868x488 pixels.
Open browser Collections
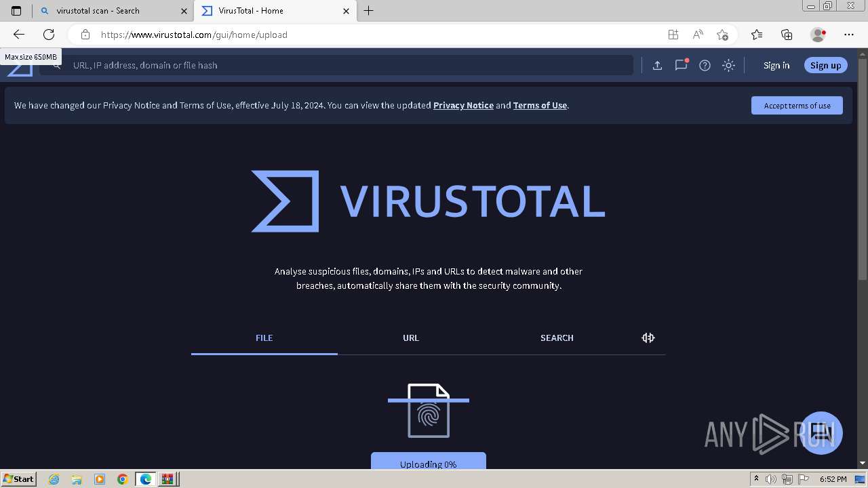787,35
